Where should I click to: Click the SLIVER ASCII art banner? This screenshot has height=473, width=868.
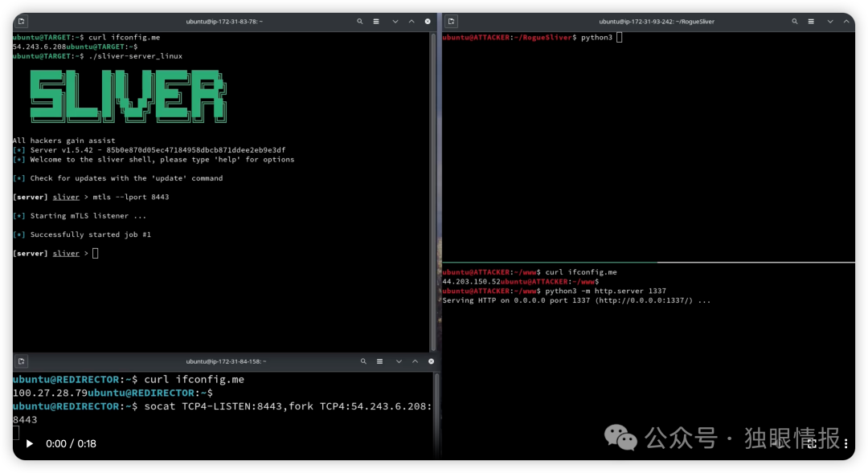click(x=129, y=96)
